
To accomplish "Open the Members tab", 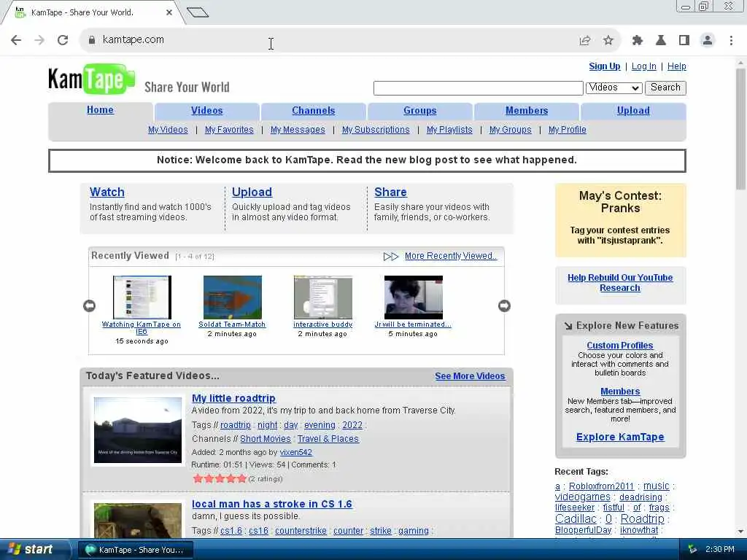I will tap(527, 111).
